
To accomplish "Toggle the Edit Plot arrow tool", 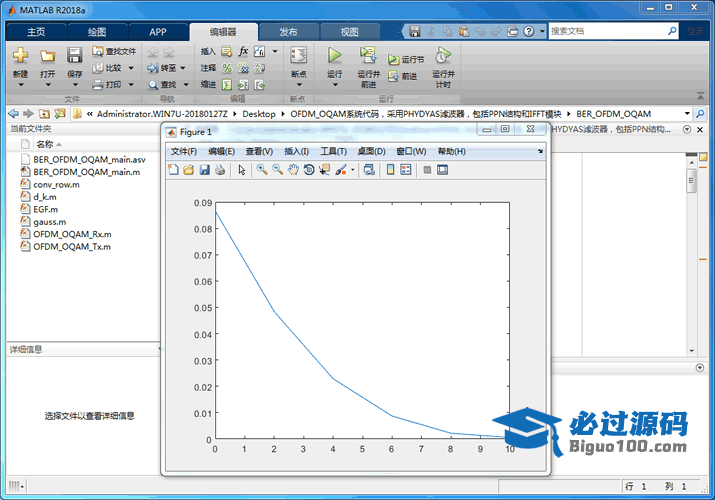I will click(x=241, y=170).
